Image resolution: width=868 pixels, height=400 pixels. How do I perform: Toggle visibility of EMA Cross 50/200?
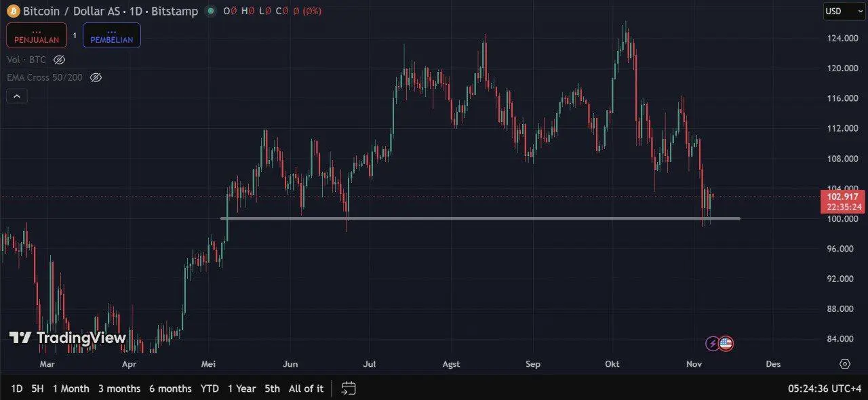[96, 77]
